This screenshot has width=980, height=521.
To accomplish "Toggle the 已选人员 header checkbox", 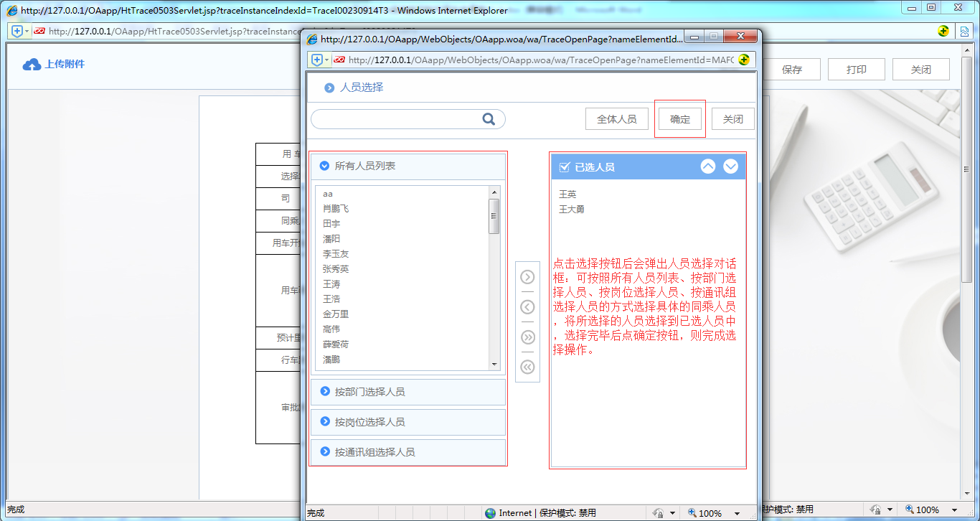I will click(564, 166).
